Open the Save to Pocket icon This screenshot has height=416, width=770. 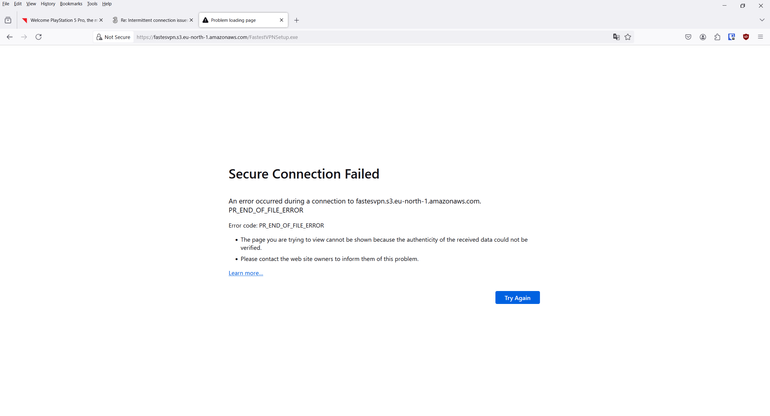pos(688,37)
